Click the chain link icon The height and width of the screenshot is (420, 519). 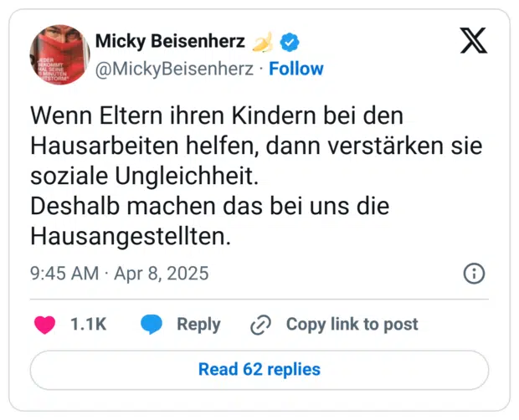(261, 325)
